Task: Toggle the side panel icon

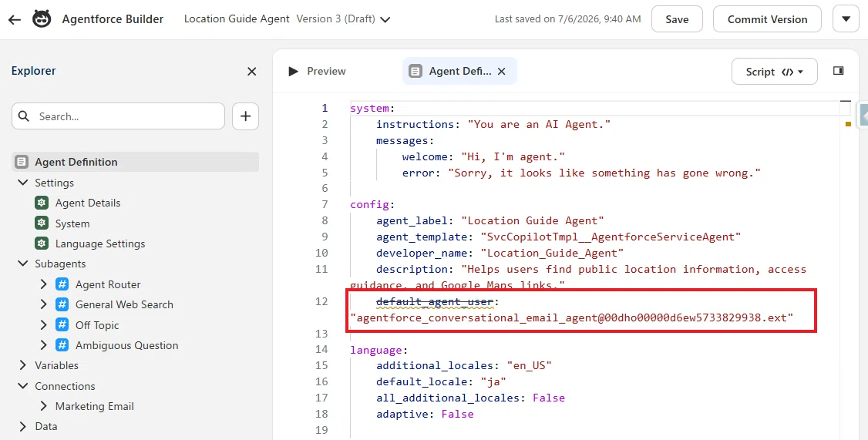Action: [838, 71]
